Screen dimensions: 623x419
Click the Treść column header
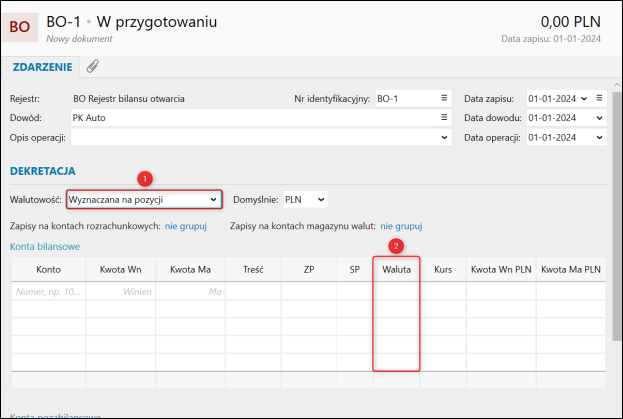[x=253, y=269]
